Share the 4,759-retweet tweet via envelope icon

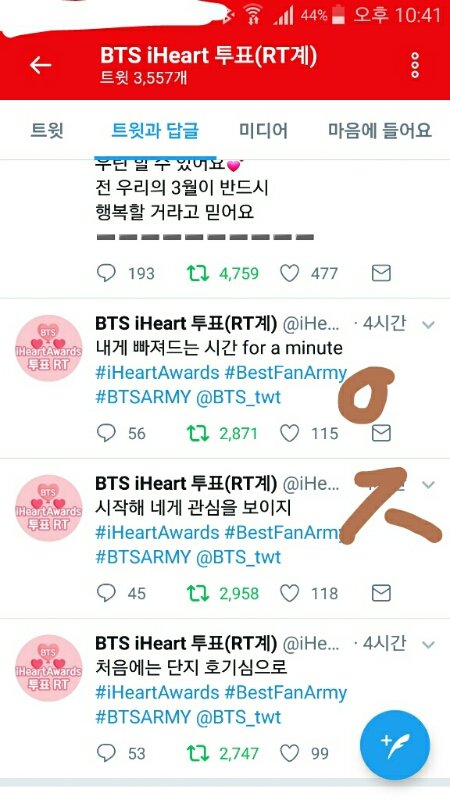(381, 273)
